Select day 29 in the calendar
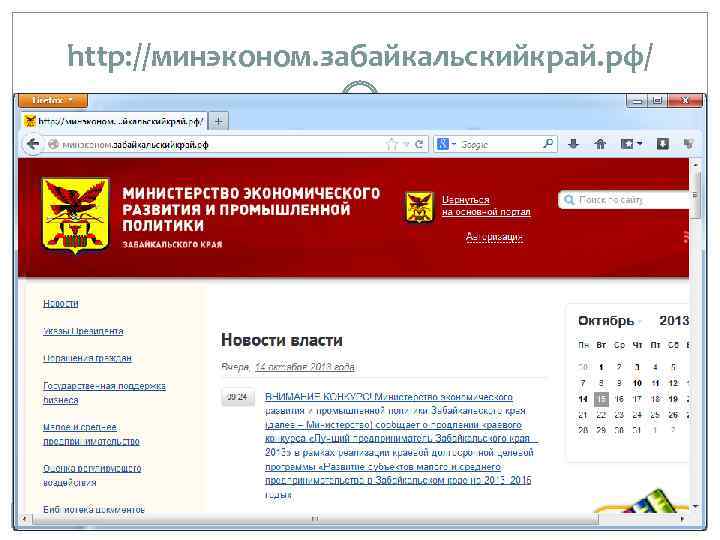Image resolution: width=720 pixels, height=540 pixels. (x=601, y=430)
